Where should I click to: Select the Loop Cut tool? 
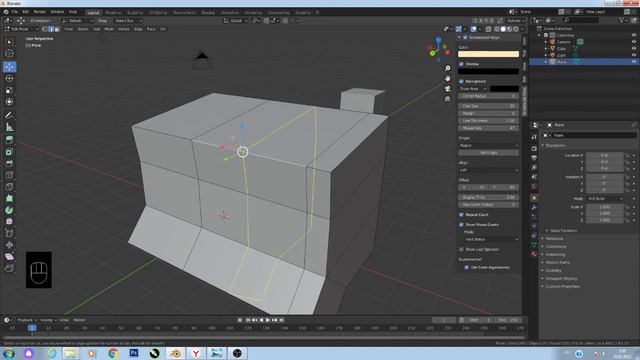click(9, 175)
